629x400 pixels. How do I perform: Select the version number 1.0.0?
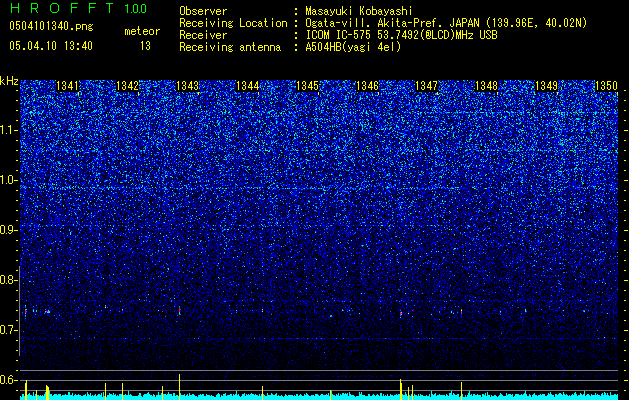136,8
